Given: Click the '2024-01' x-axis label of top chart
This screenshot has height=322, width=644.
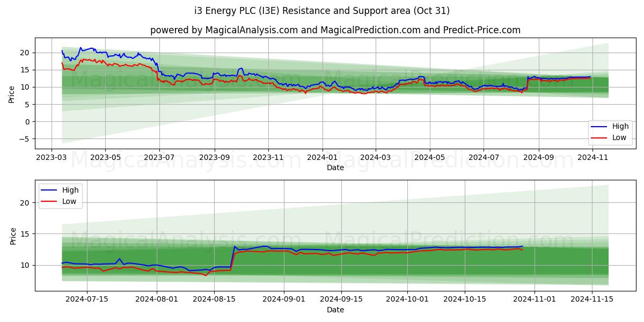Looking at the screenshot, I should [322, 158].
